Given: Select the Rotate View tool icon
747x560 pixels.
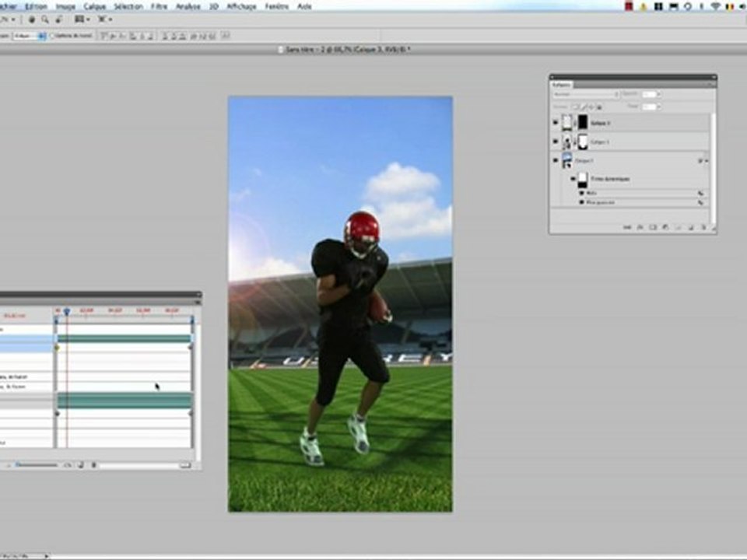Looking at the screenshot, I should (x=58, y=19).
